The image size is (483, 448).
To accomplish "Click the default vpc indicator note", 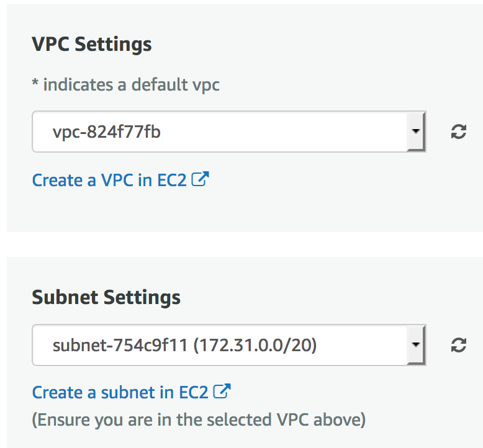I will [125, 84].
